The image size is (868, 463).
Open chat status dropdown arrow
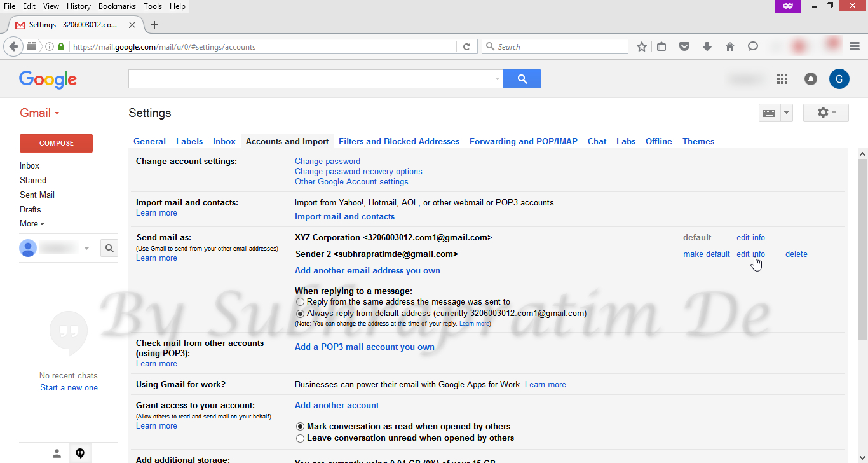click(x=87, y=248)
